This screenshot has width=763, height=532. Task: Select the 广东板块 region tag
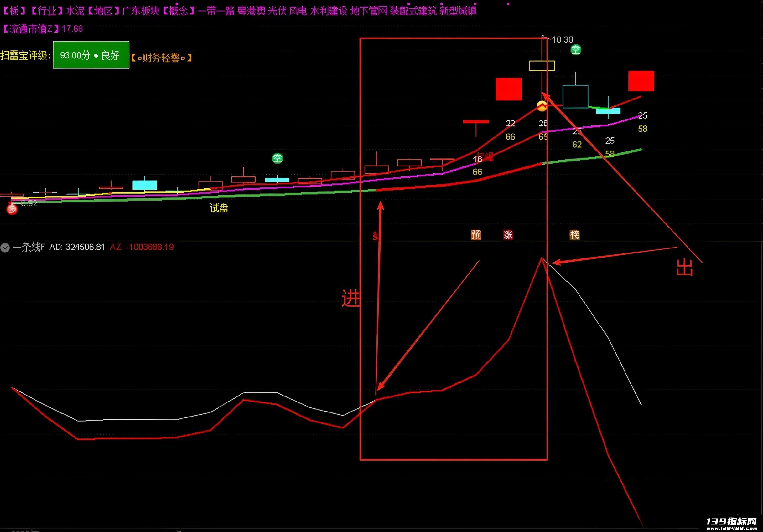pyautogui.click(x=141, y=11)
